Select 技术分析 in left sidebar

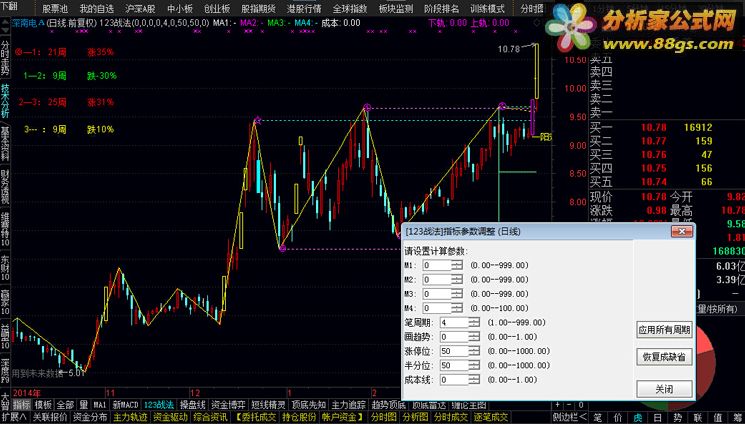click(5, 102)
